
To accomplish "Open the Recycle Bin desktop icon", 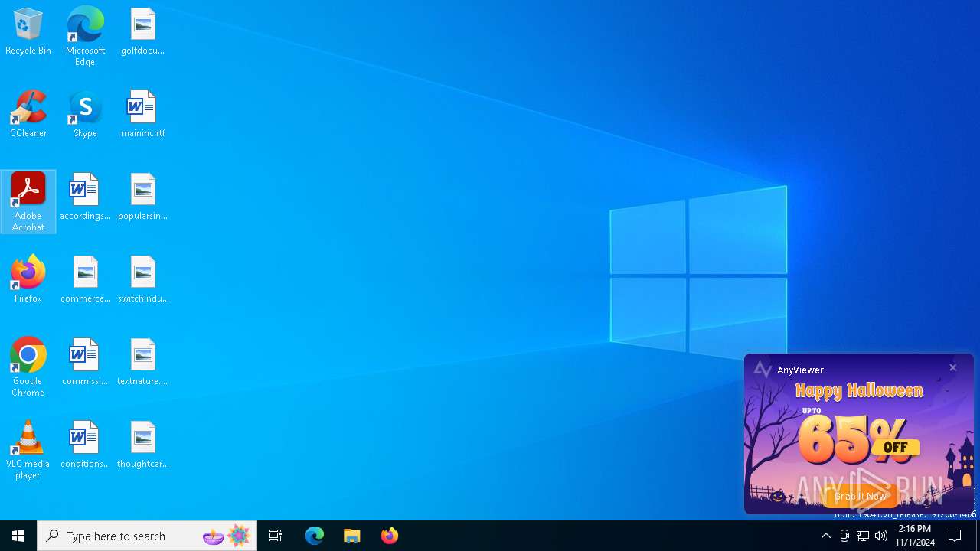I will coord(28,31).
